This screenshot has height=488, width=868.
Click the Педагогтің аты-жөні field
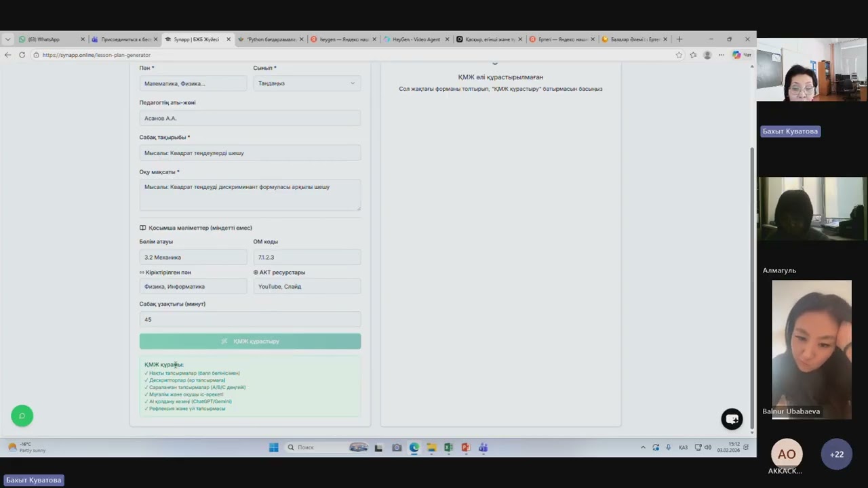tap(250, 118)
